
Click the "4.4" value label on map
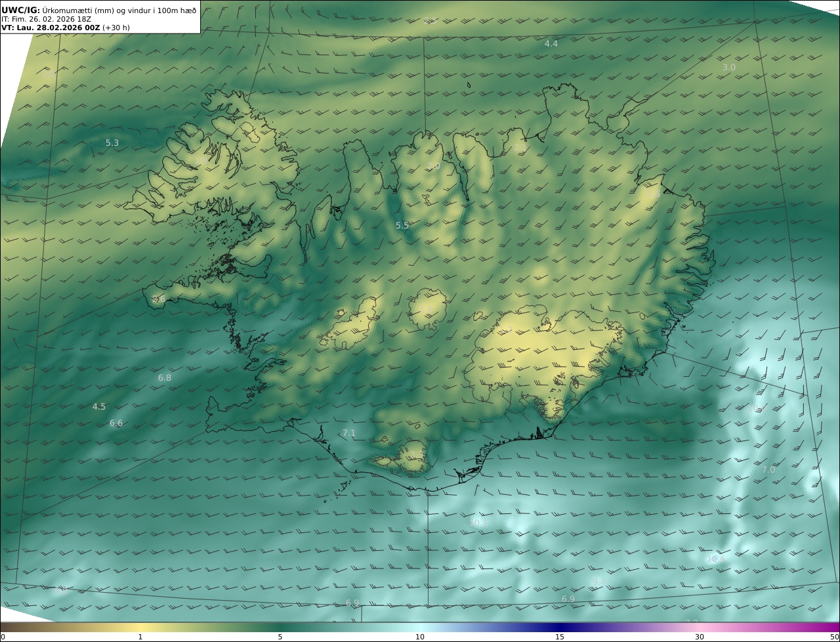click(x=551, y=44)
